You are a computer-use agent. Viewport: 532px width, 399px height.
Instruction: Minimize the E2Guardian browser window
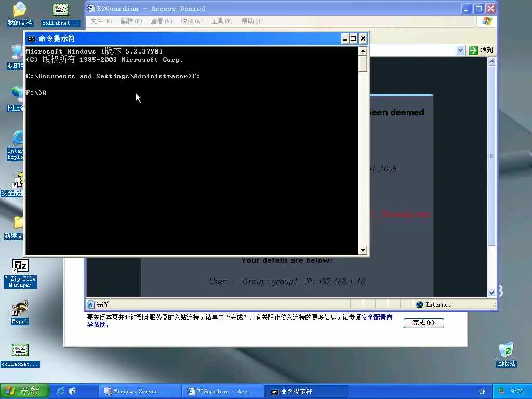coord(467,8)
